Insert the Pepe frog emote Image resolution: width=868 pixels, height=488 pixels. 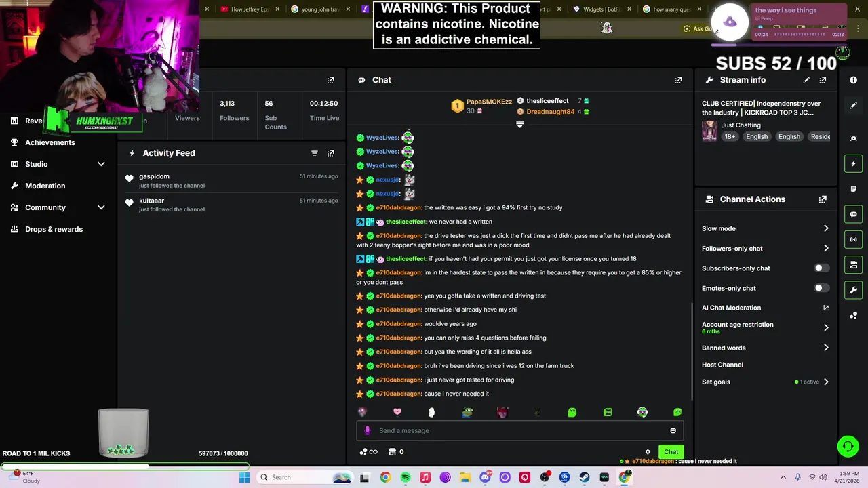[467, 412]
